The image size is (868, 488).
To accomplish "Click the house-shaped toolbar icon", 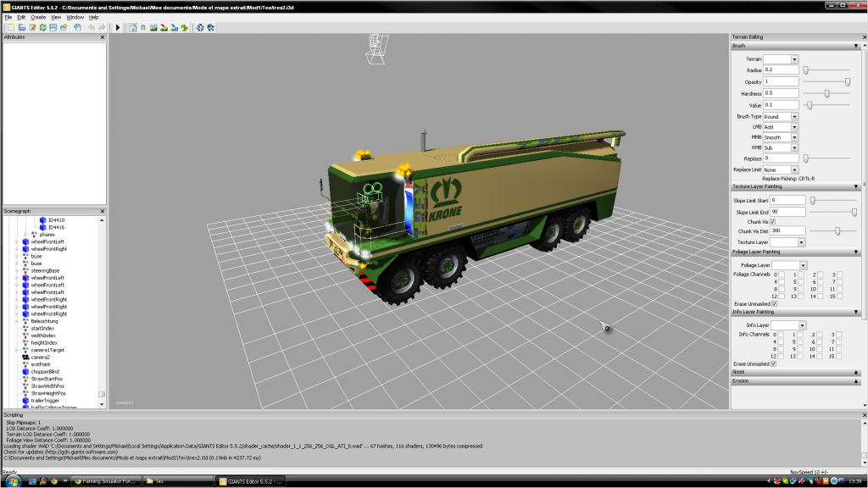I will 133,28.
